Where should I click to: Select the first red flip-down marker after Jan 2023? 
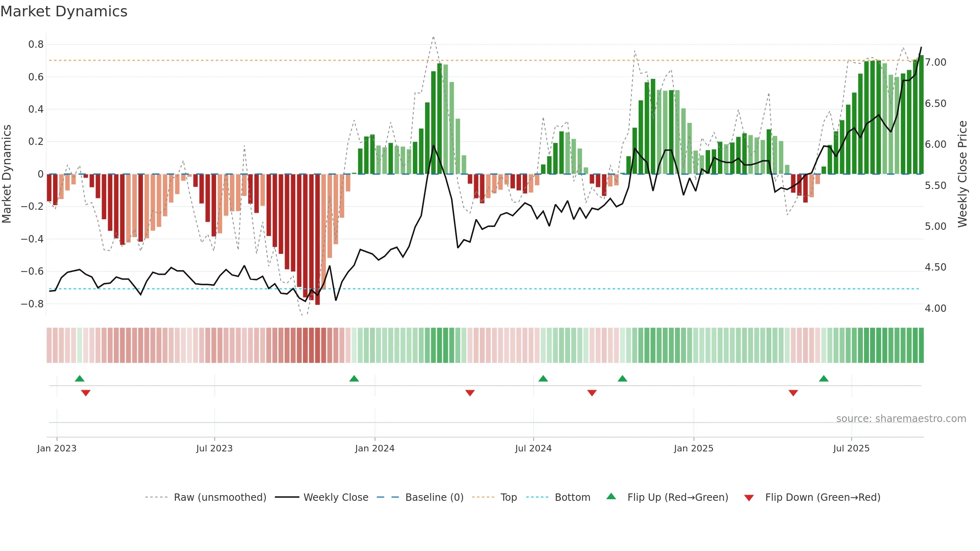(x=86, y=393)
